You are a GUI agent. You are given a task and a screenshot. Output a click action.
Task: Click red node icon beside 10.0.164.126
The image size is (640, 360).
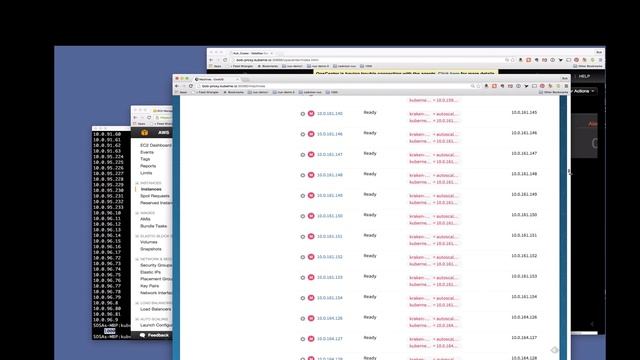pos(311,318)
